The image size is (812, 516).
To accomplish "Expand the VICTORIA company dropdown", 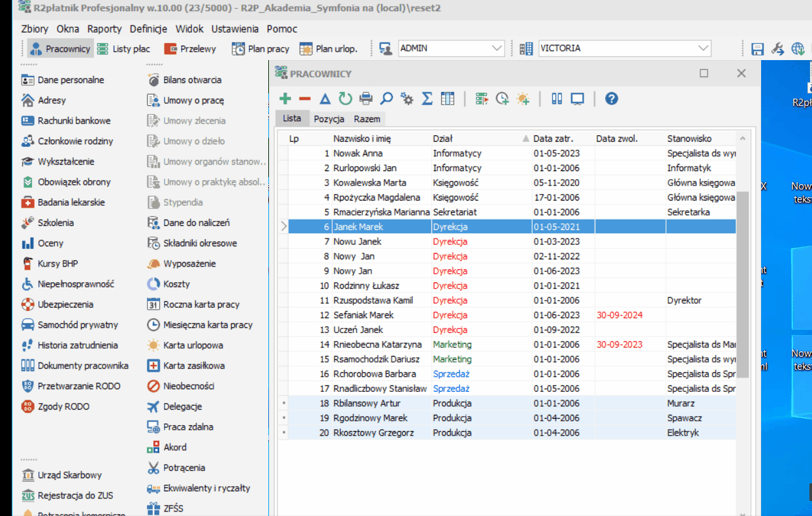I will [703, 48].
